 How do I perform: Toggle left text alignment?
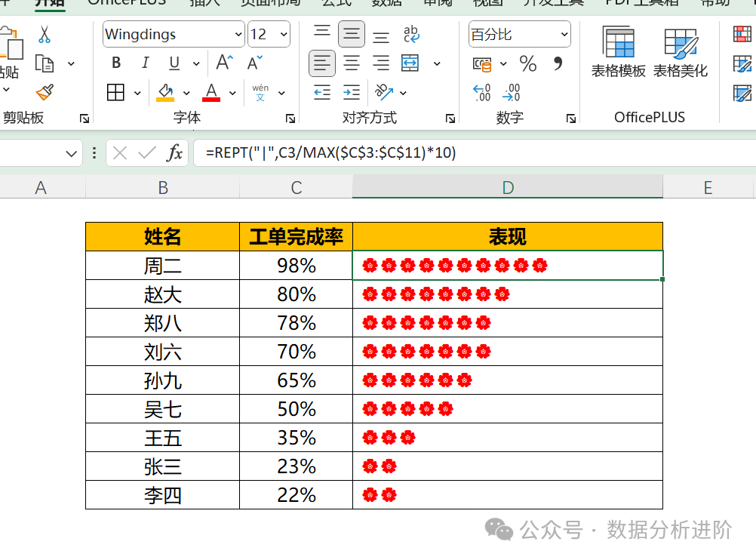click(322, 63)
